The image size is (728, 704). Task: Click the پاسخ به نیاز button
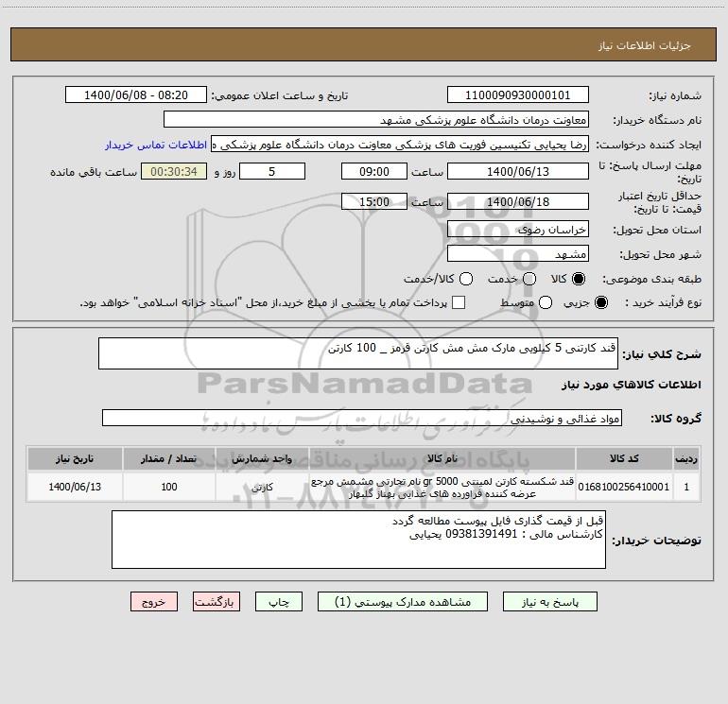tap(550, 602)
